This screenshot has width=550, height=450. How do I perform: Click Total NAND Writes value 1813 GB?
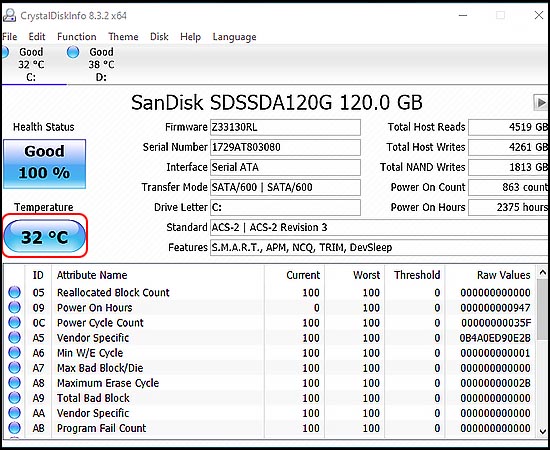point(508,167)
